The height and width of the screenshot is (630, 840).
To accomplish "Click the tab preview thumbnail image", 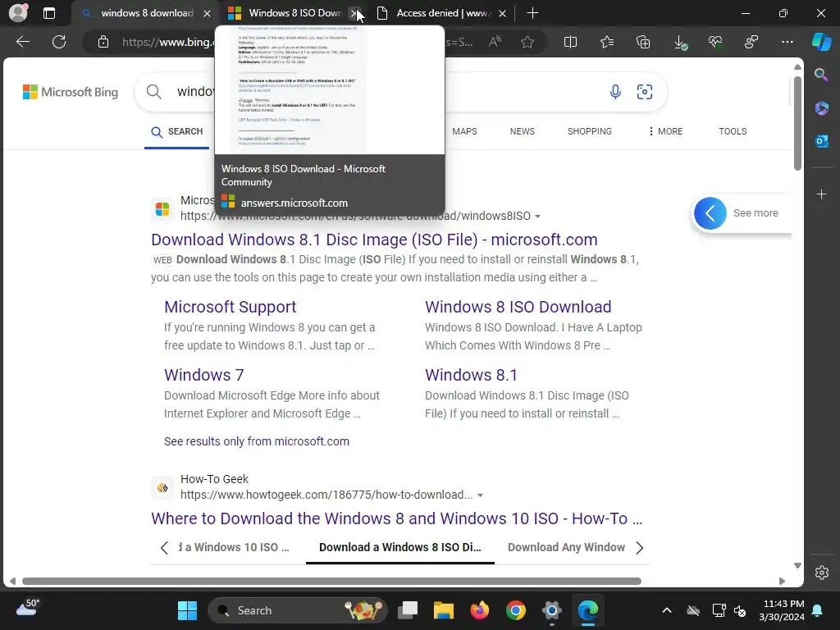I will pyautogui.click(x=330, y=90).
